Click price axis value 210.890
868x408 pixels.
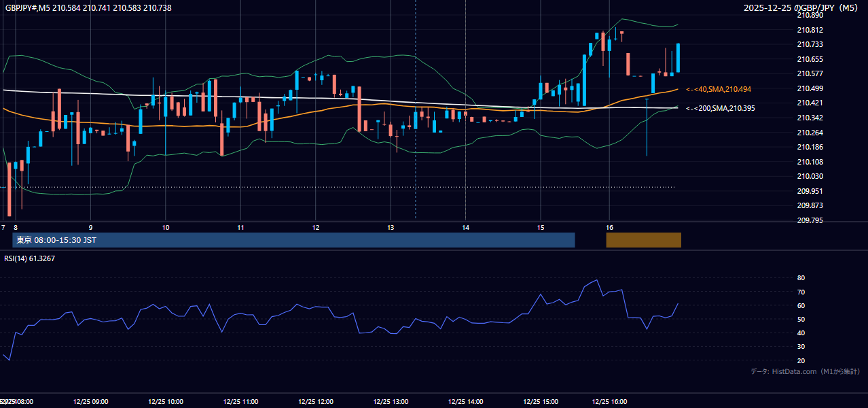click(x=809, y=15)
